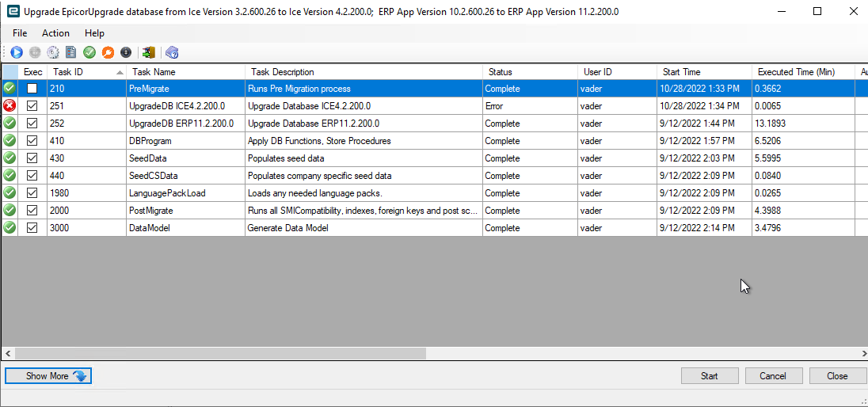Uncheck Exec checkbox for task 2000 PostMigrate
Image resolution: width=868 pixels, height=407 pixels.
coord(32,211)
